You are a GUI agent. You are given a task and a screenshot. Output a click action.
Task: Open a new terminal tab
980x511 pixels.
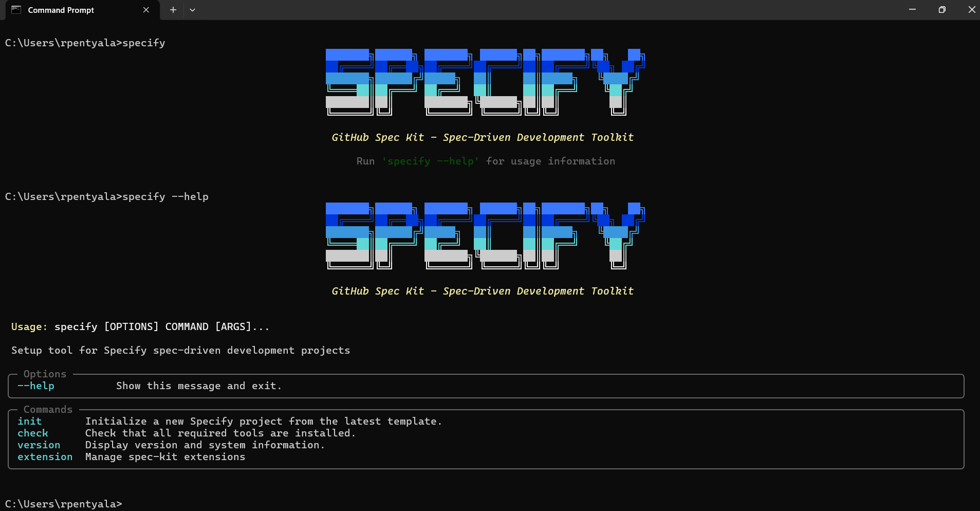[173, 10]
